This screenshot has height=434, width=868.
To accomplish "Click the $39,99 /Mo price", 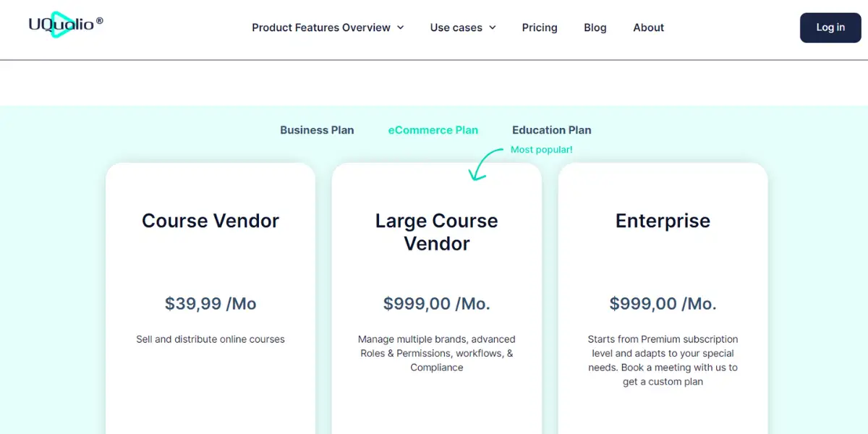I will pyautogui.click(x=210, y=304).
